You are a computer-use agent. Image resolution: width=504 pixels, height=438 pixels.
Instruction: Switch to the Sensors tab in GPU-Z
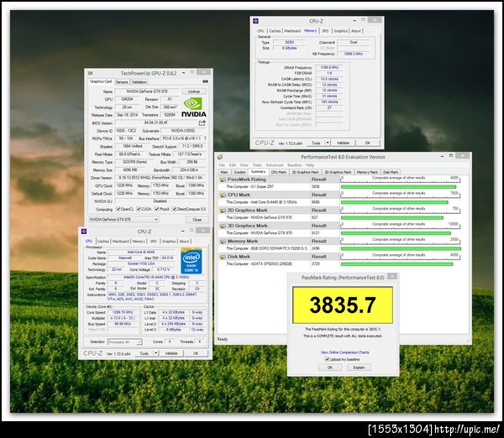pos(122,82)
